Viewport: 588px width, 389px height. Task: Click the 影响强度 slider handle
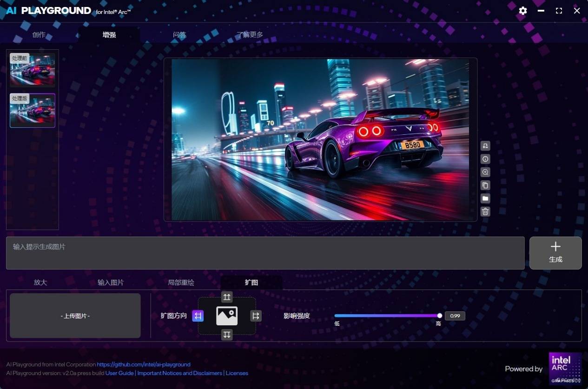(440, 316)
